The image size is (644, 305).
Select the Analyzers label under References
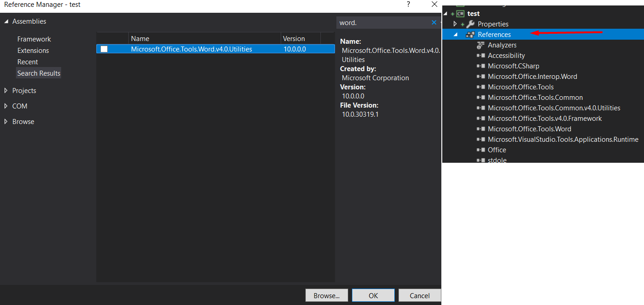pyautogui.click(x=502, y=45)
